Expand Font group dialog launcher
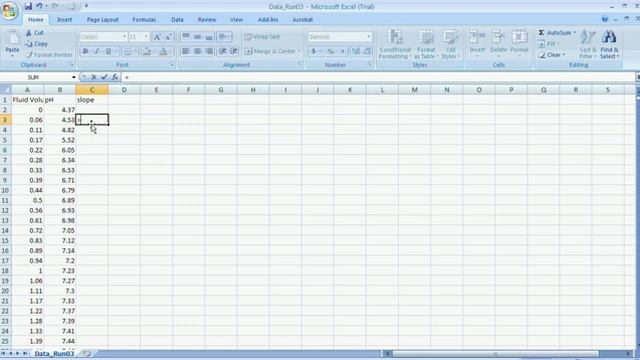Image resolution: width=640 pixels, height=360 pixels. (x=172, y=65)
